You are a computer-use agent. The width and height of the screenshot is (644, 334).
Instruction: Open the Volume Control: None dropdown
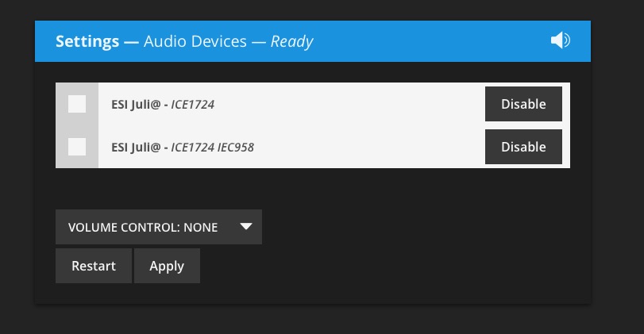pyautogui.click(x=159, y=227)
